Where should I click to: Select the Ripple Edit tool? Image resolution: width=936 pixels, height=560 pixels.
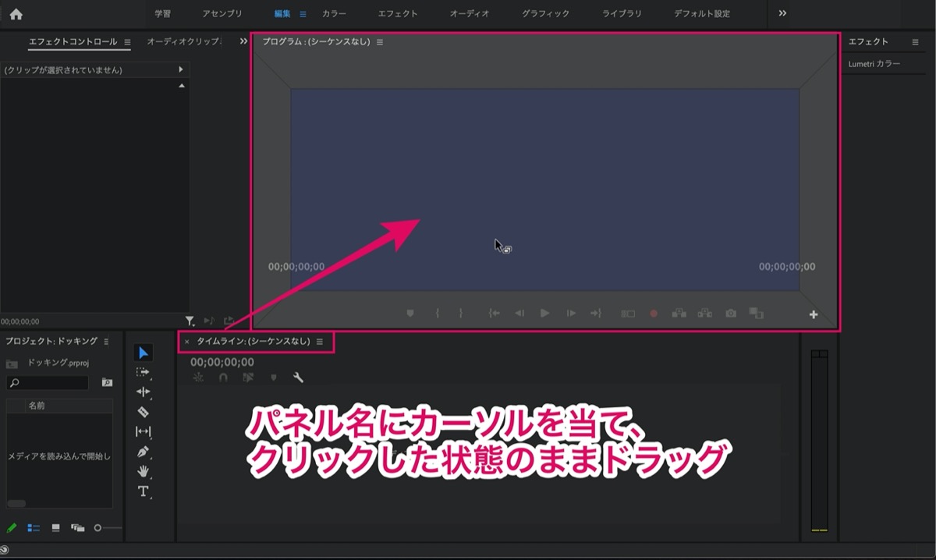[x=143, y=392]
